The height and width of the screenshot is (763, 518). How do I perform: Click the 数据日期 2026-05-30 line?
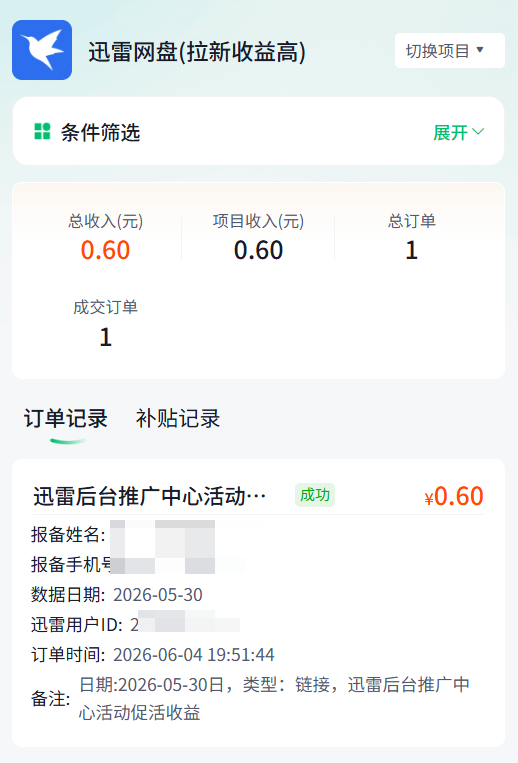(x=117, y=595)
